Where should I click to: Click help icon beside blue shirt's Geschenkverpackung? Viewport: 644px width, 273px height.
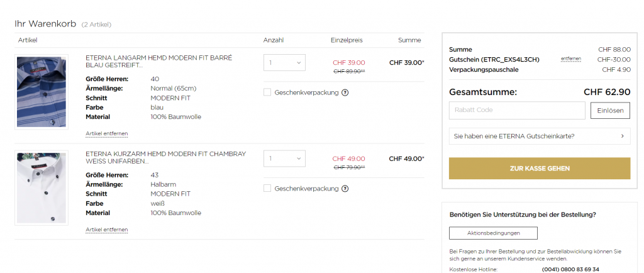[x=345, y=92]
